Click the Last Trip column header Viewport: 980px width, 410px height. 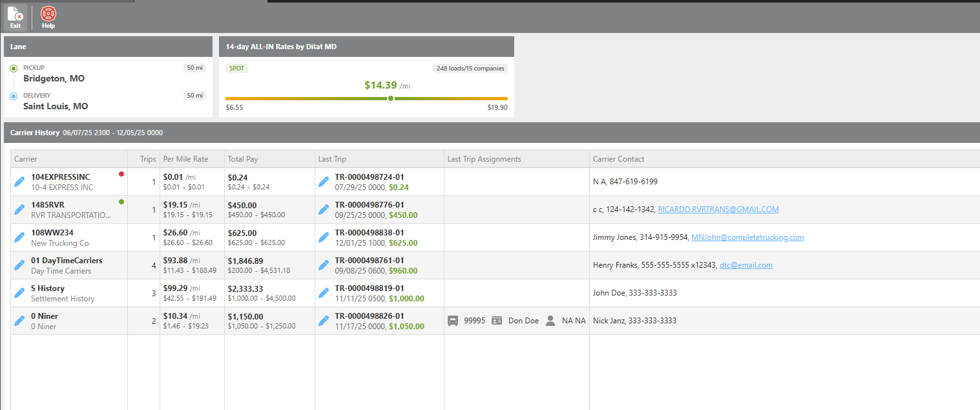pos(333,159)
